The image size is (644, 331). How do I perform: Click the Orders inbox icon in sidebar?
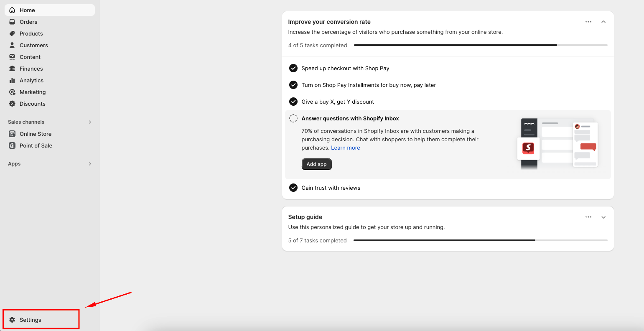(x=12, y=22)
